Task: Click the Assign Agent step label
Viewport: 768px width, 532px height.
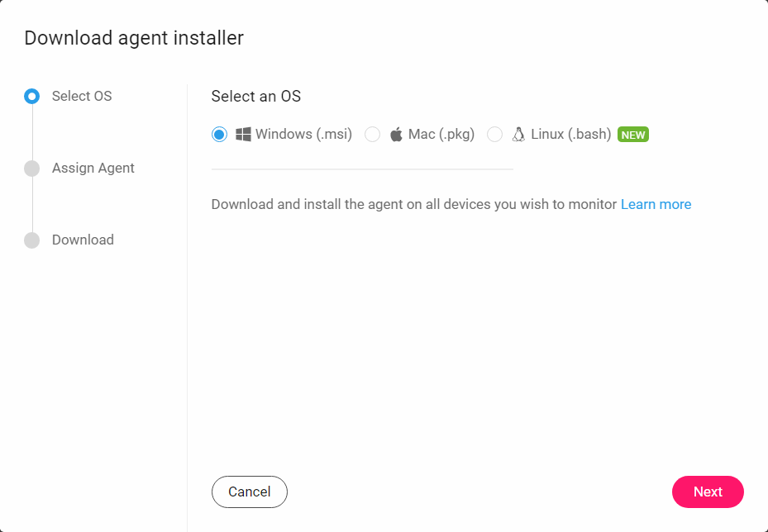Action: click(x=93, y=168)
